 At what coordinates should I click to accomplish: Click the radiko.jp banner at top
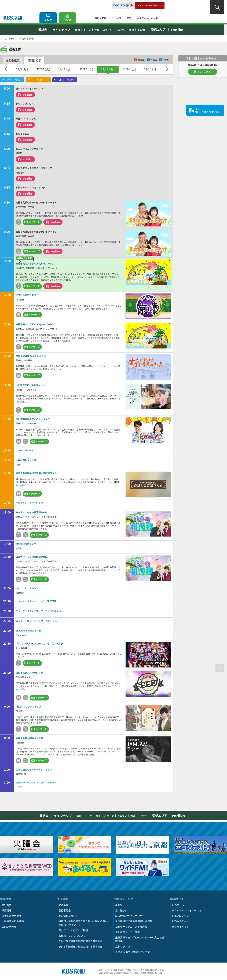[138, 5]
